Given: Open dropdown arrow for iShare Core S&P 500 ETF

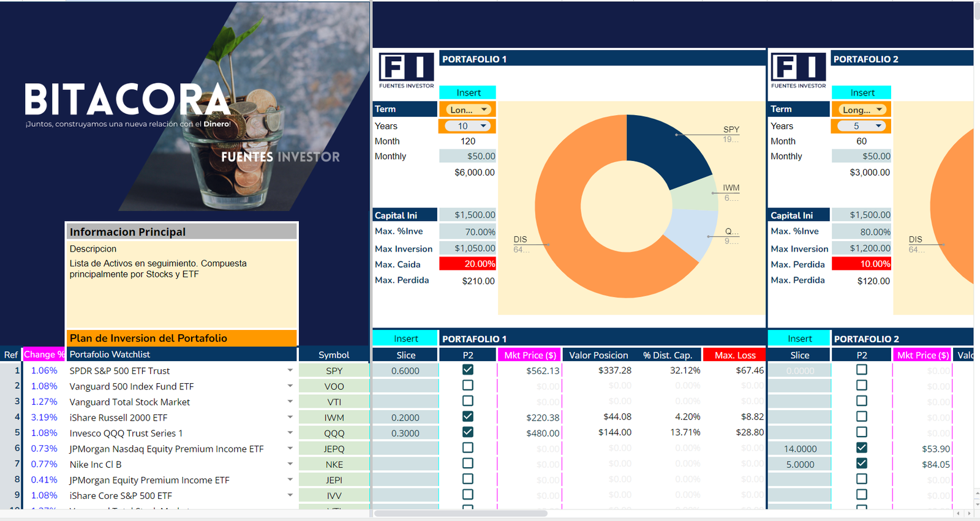Looking at the screenshot, I should pos(290,495).
